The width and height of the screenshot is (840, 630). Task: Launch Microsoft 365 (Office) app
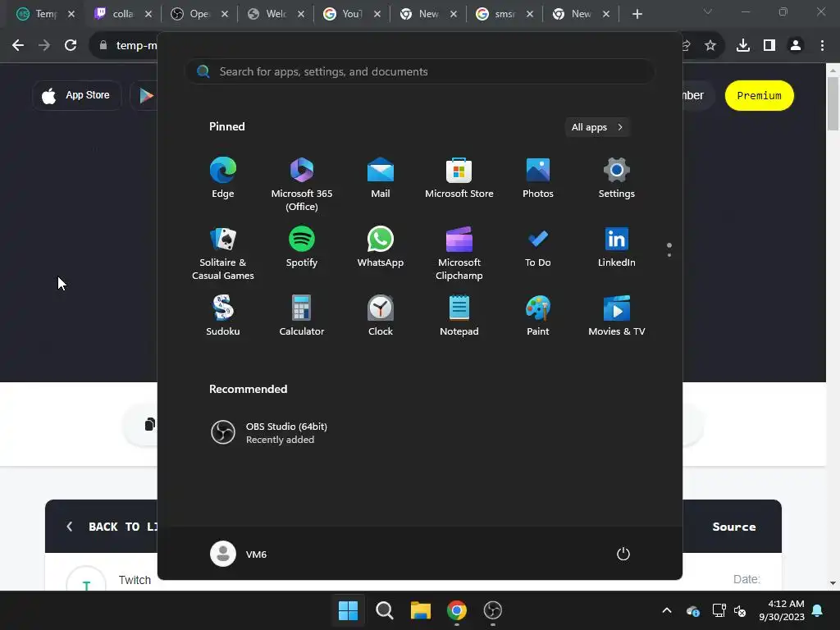click(302, 185)
